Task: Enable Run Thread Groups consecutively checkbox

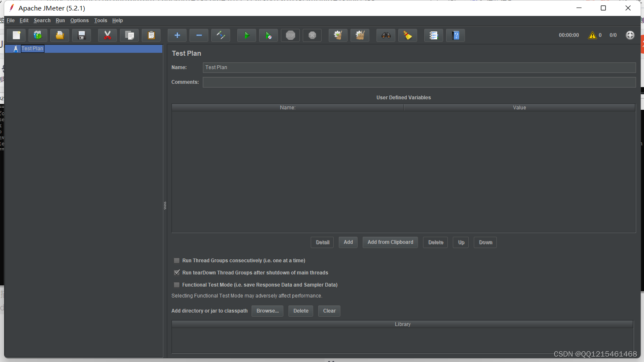Action: [177, 261]
